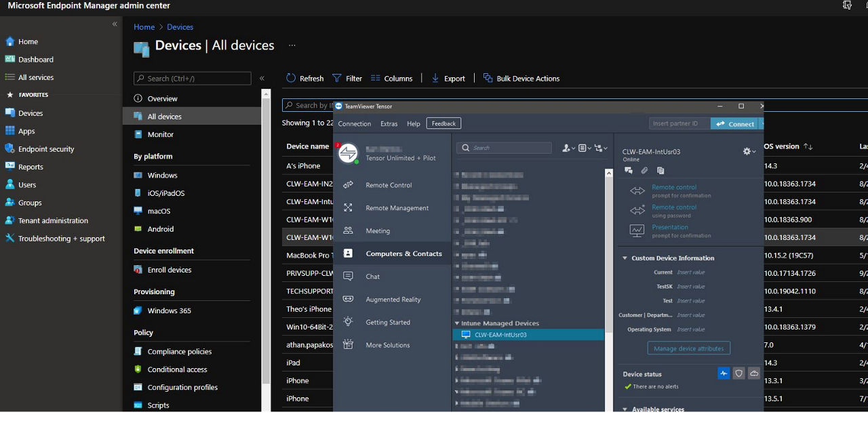Click the Refresh icon in devices toolbar
The width and height of the screenshot is (868, 442).
(291, 78)
